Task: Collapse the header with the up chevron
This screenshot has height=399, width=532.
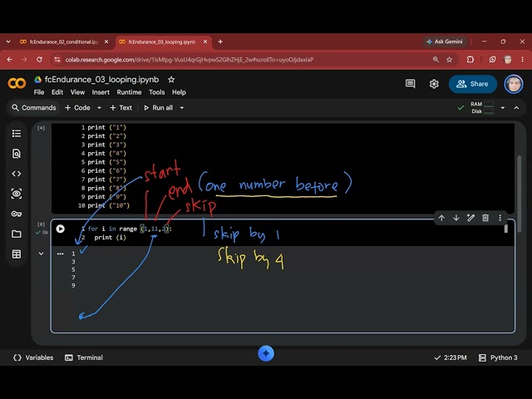Action: pyautogui.click(x=516, y=108)
